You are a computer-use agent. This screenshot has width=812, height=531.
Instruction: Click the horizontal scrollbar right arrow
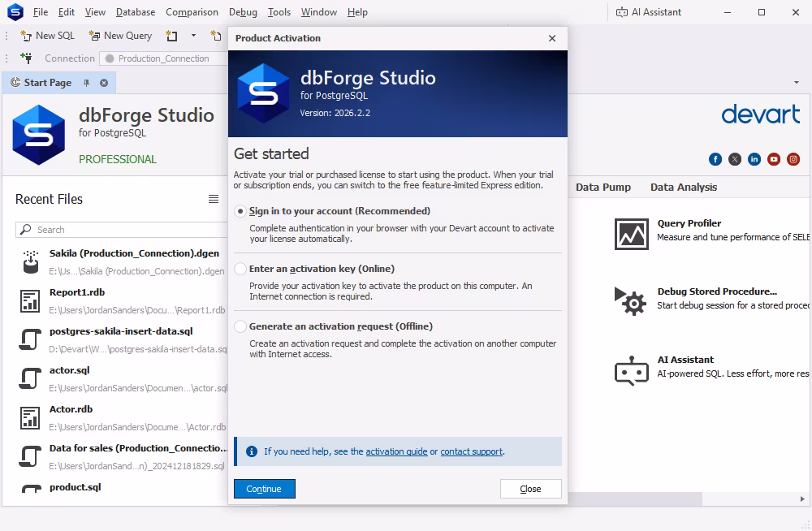pos(802,499)
